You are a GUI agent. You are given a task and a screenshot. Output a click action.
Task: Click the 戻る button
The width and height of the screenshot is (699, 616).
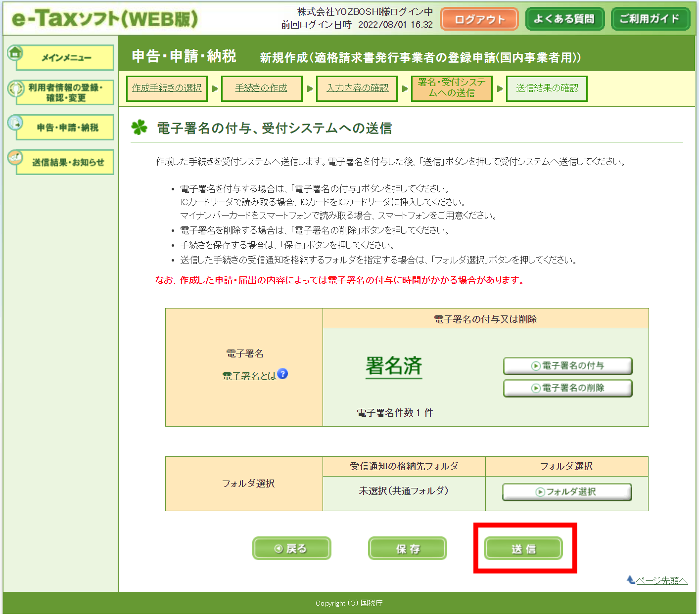[291, 548]
